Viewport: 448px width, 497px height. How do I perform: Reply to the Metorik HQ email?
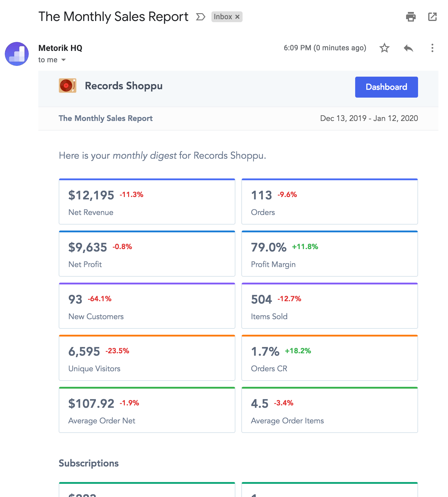(408, 48)
